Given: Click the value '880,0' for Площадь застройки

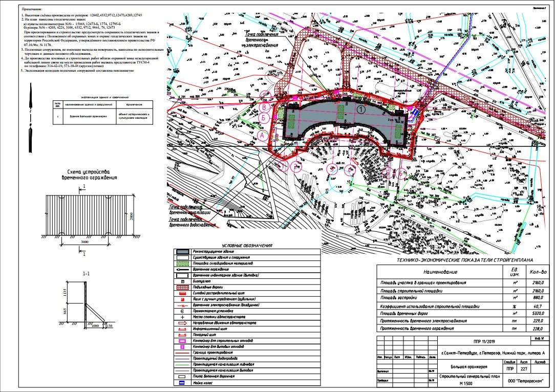Looking at the screenshot, I should [x=537, y=298].
